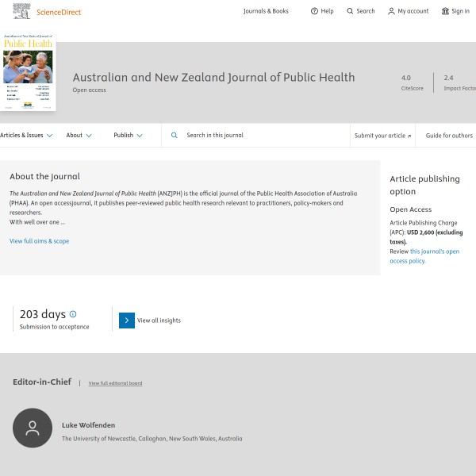Screen dimensions: 476x476
Task: Click info icon beside 203 days
Action: (x=73, y=314)
